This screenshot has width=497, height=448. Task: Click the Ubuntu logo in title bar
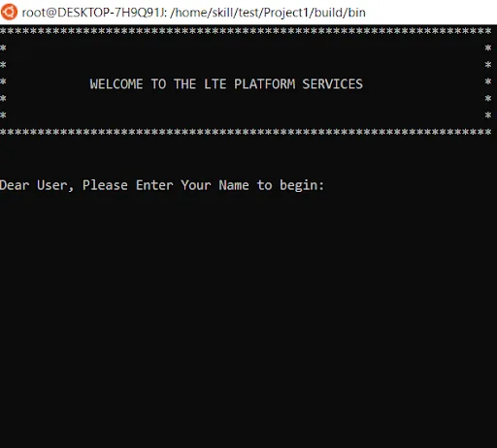[9, 12]
